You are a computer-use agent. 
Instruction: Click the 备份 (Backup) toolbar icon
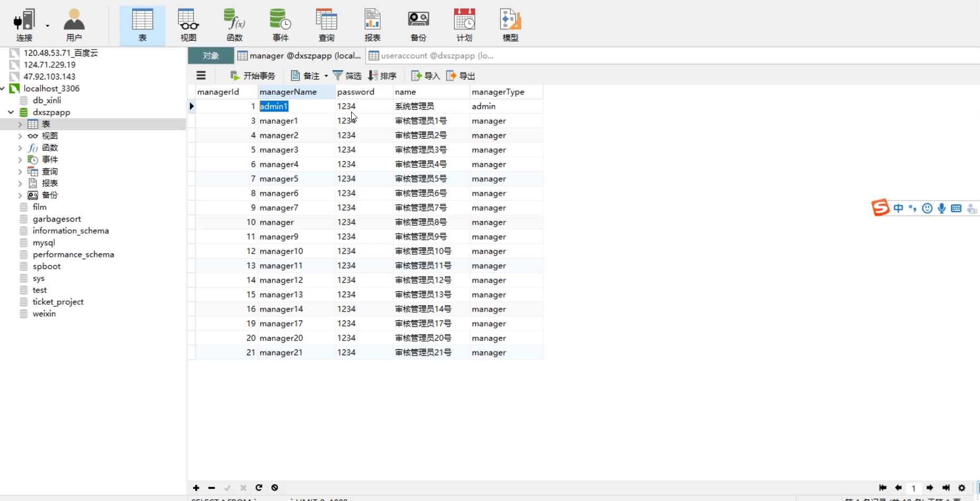(x=418, y=25)
